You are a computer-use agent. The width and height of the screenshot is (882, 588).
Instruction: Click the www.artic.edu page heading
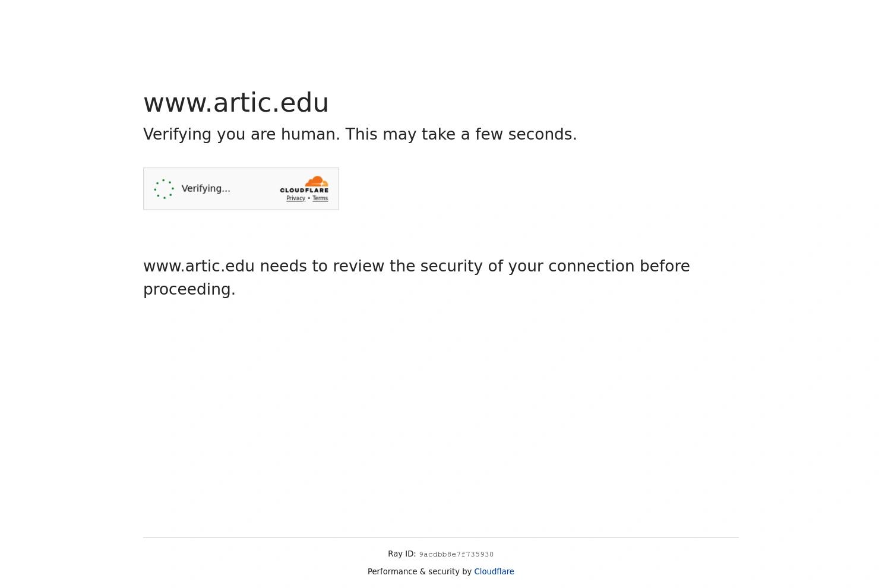(x=236, y=103)
